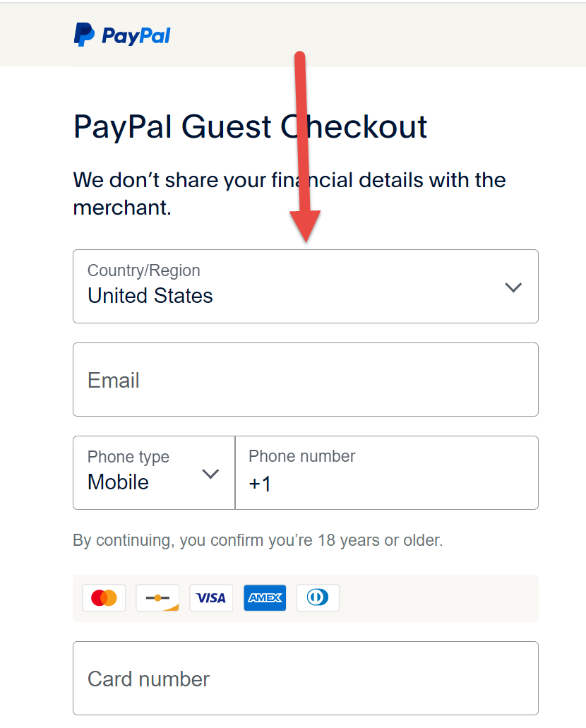Image resolution: width=586 pixels, height=728 pixels.
Task: Click the Discover card icon
Action: (157, 598)
